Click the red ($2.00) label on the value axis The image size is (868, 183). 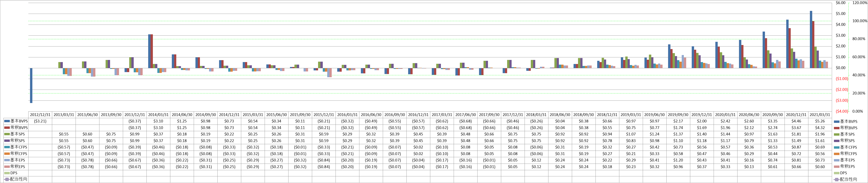click(842, 90)
